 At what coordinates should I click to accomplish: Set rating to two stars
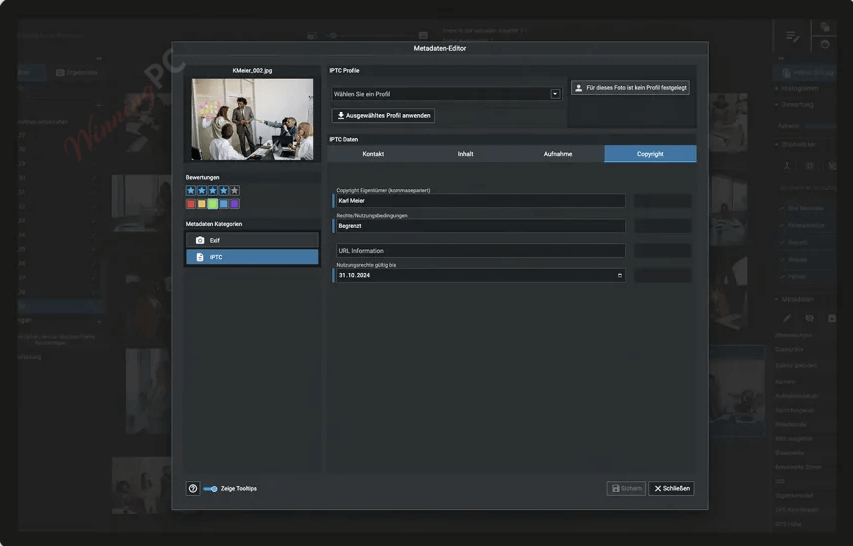coord(202,190)
